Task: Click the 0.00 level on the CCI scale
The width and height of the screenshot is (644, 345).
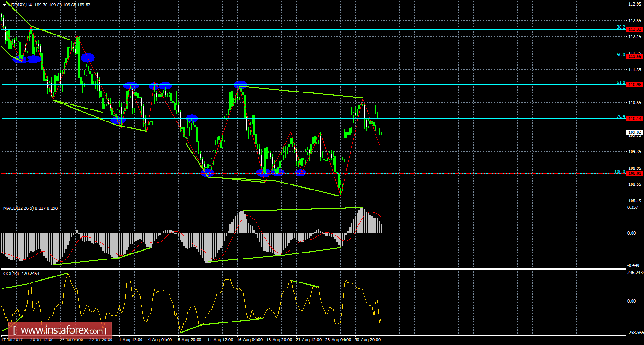Action: coord(632,301)
